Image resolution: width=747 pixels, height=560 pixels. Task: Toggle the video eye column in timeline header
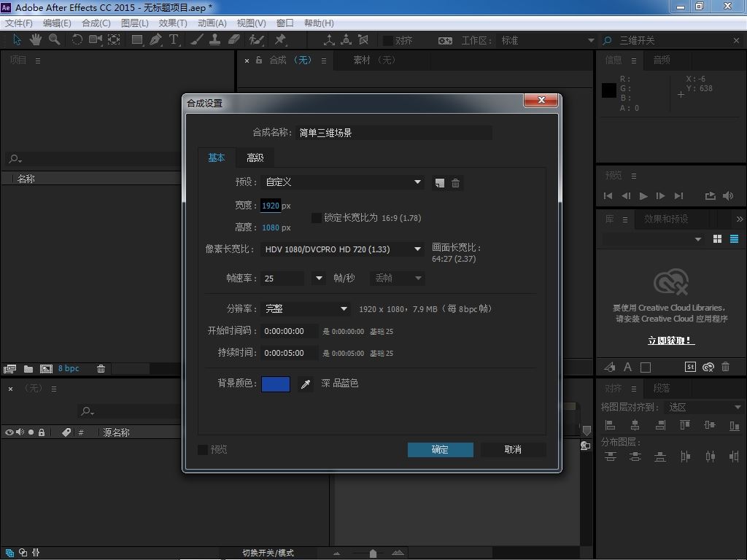9,432
